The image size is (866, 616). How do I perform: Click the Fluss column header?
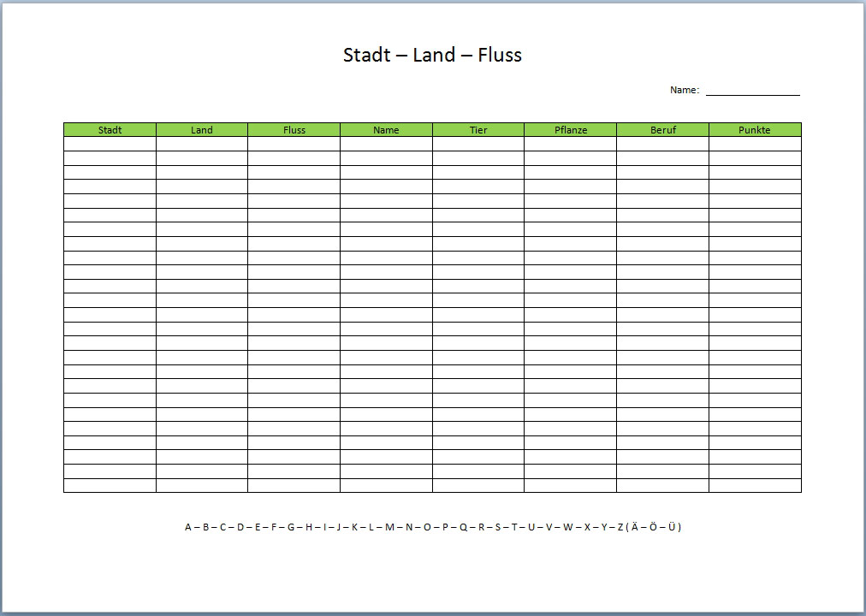294,130
